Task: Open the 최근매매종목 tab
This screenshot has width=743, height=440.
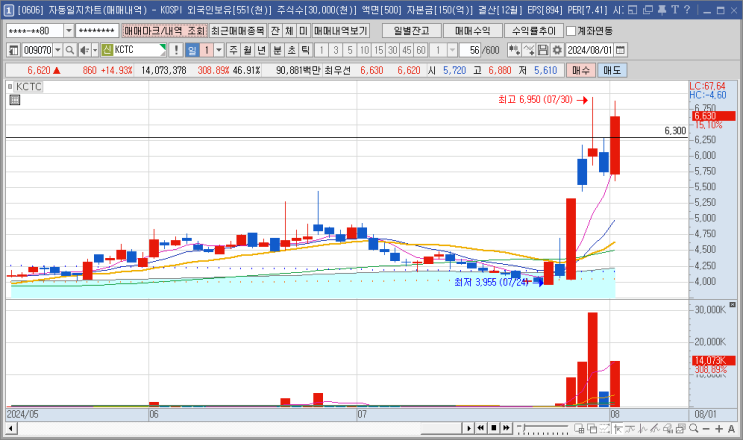Action: click(x=237, y=31)
